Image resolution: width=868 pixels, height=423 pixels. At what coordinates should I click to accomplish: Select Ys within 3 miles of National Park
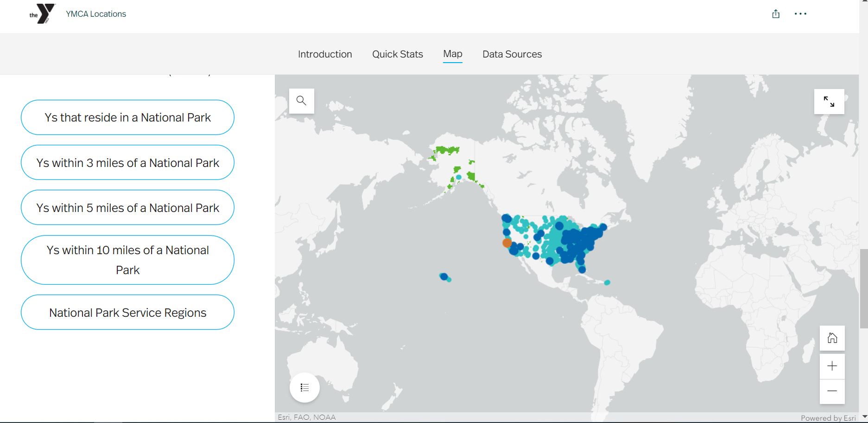tap(127, 163)
